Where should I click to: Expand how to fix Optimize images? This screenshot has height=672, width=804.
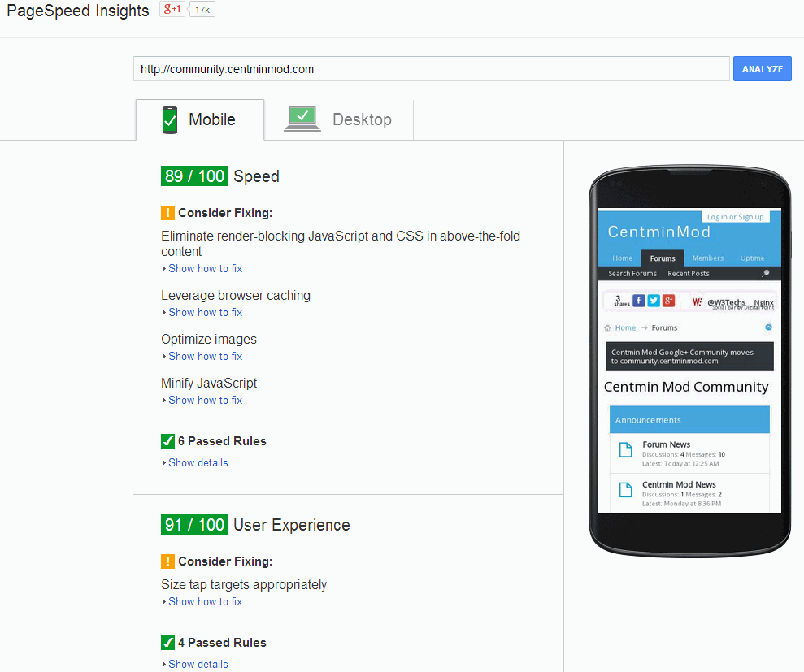tap(205, 356)
